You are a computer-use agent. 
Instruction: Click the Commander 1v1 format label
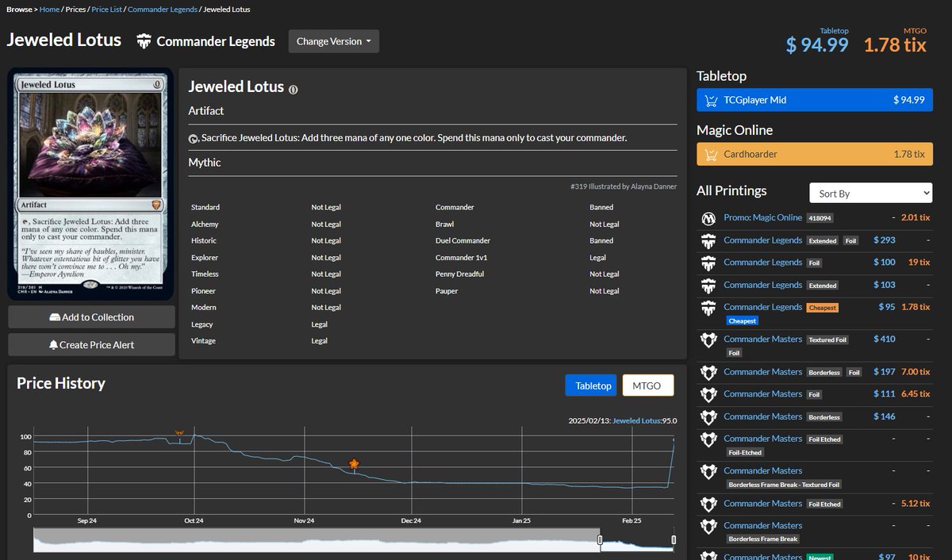click(x=461, y=258)
